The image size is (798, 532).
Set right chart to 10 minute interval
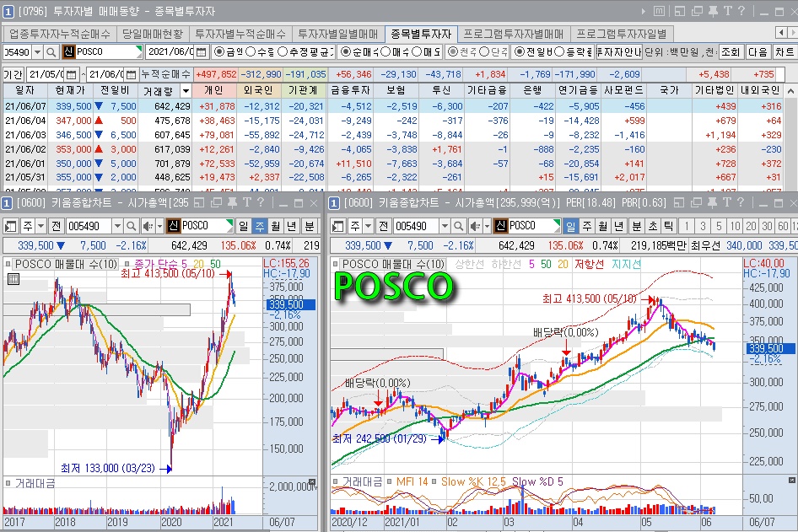coord(735,226)
